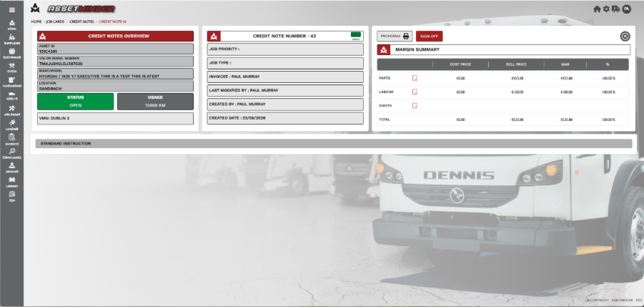Viewport: 644px width, 307px height.
Task: View the Swots row detail icon
Action: 415,106
